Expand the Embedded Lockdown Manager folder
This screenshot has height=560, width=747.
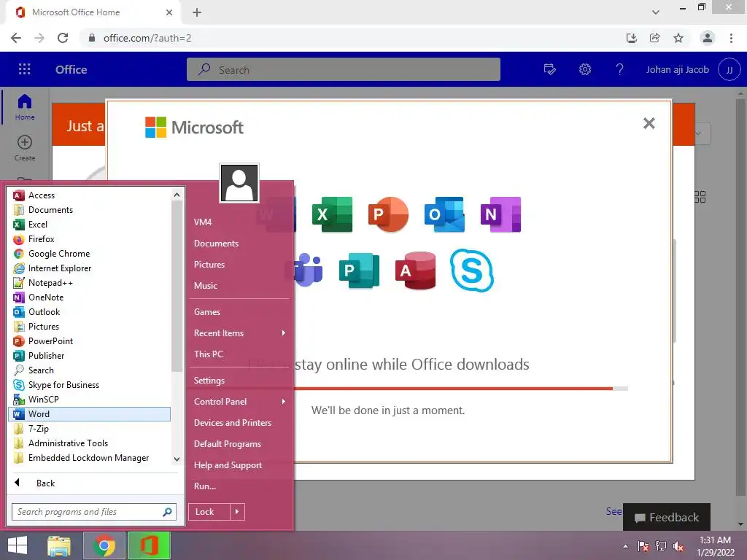point(89,458)
